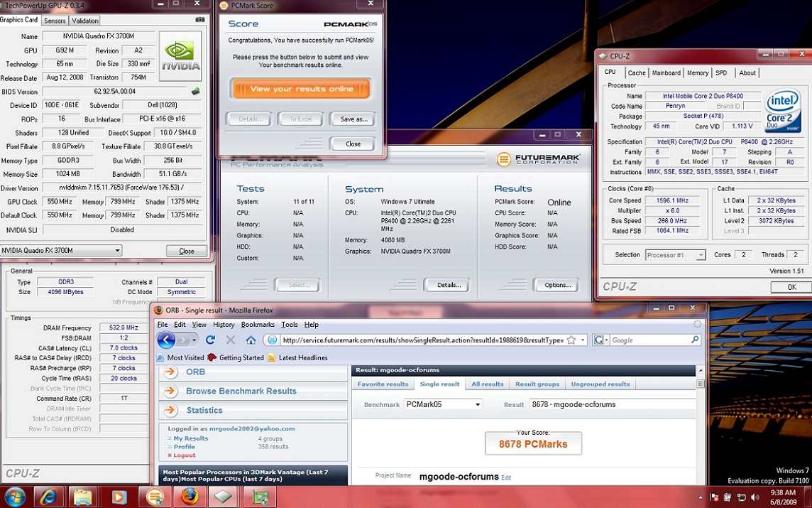This screenshot has height=508, width=812.
Task: Open Firefox File menu
Action: pyautogui.click(x=162, y=325)
